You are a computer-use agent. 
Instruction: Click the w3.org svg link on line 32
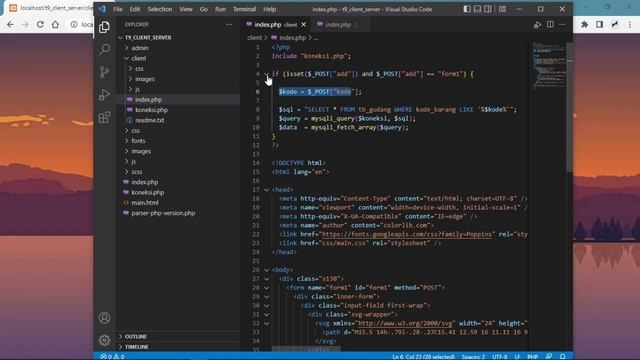tap(405, 323)
